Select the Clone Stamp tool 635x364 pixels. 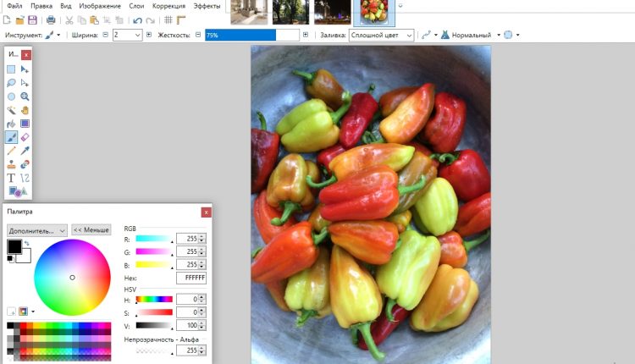[11, 164]
